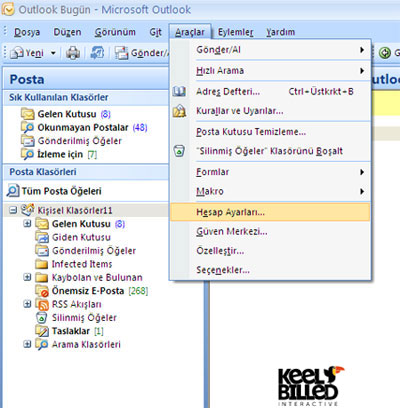Click the printer icon in toolbar
The image size is (400, 408).
73,53
